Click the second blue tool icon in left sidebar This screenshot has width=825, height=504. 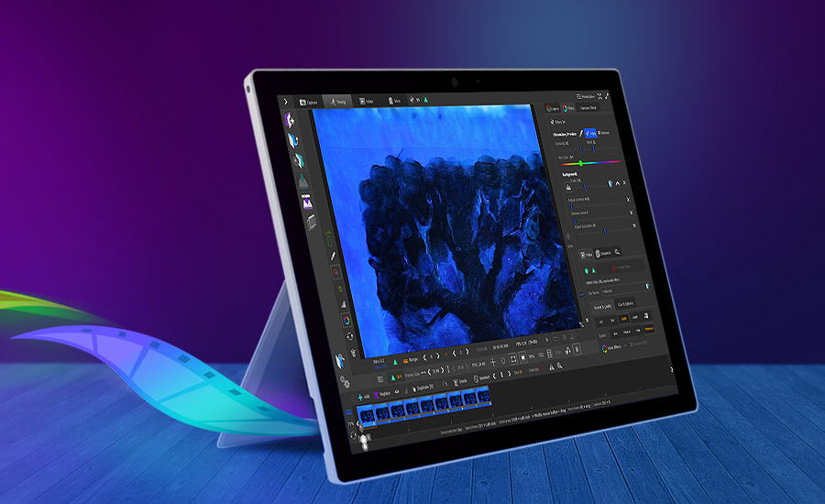pos(293,139)
